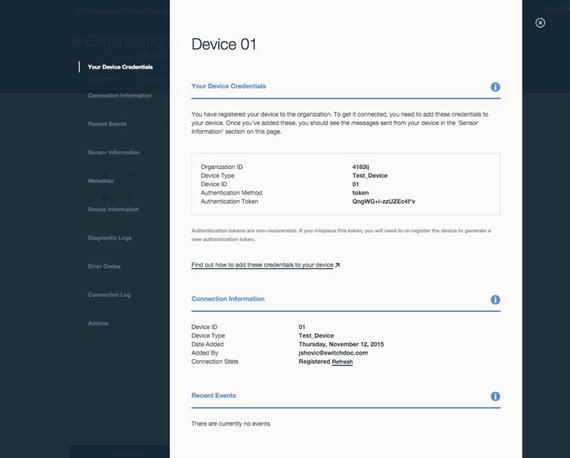Image resolution: width=570 pixels, height=458 pixels.
Task: Click Date Added label
Action: click(207, 344)
